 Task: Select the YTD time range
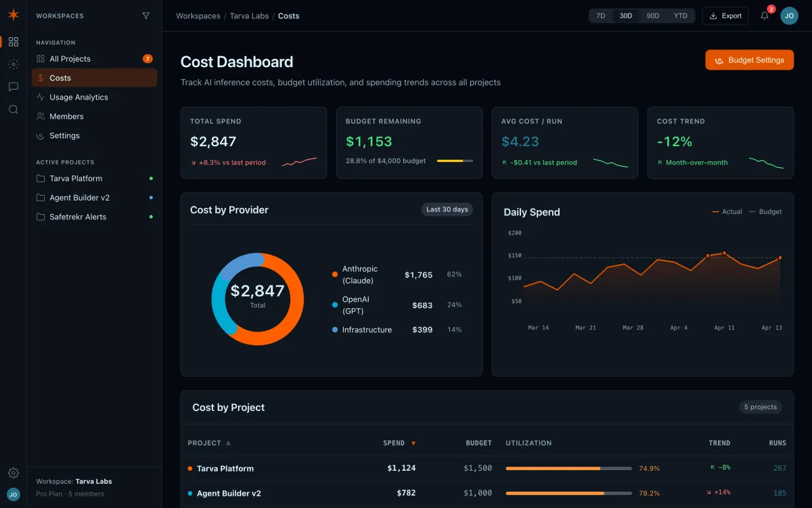pos(681,16)
